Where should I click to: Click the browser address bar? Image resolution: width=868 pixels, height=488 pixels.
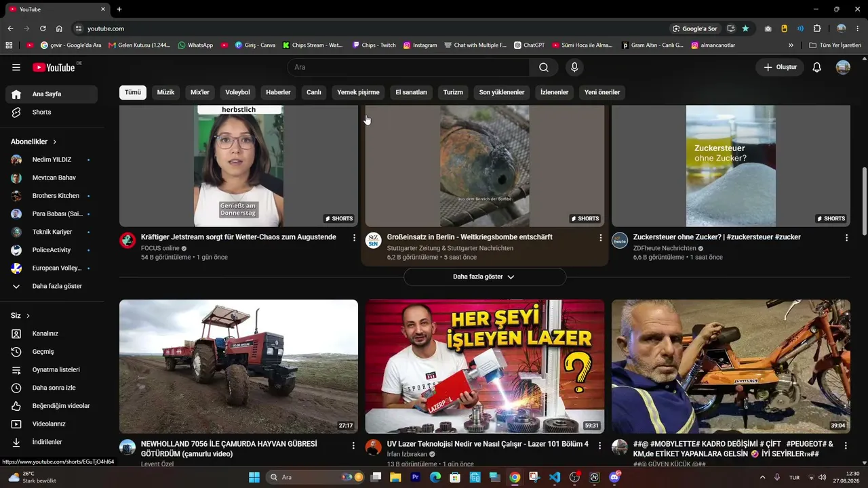coord(370,28)
